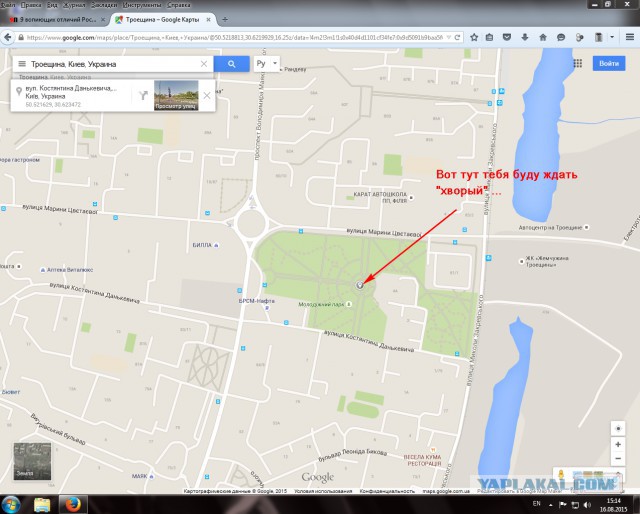Open the taskbar clock showing 15:14
640x514 pixels.
tap(613, 505)
